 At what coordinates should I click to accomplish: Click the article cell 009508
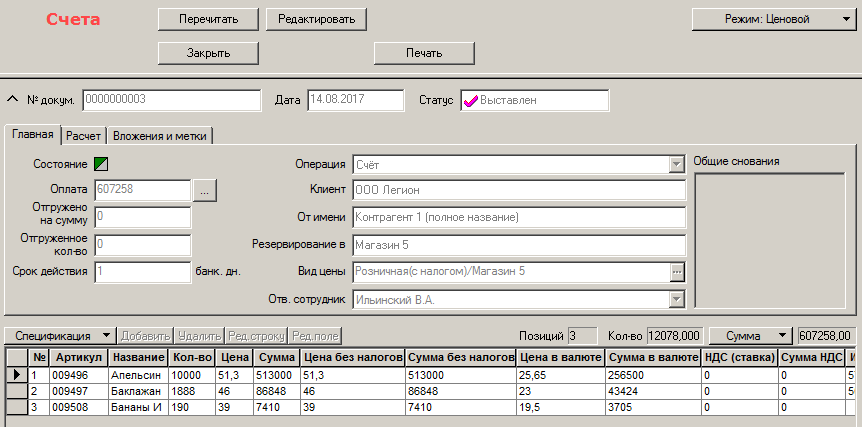coord(79,408)
